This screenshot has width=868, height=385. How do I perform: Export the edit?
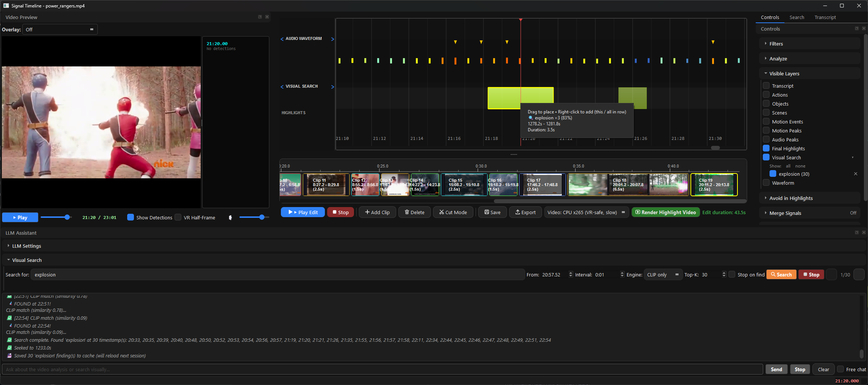(x=525, y=212)
